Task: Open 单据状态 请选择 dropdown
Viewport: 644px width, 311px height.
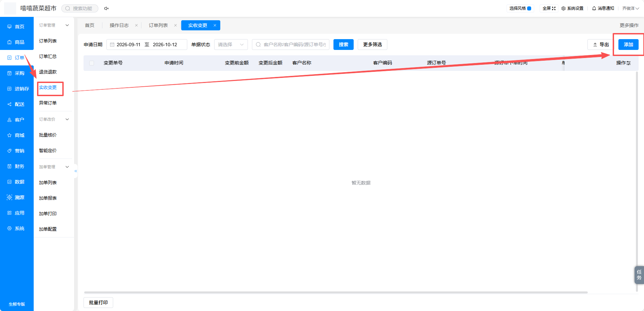Action: pos(231,45)
